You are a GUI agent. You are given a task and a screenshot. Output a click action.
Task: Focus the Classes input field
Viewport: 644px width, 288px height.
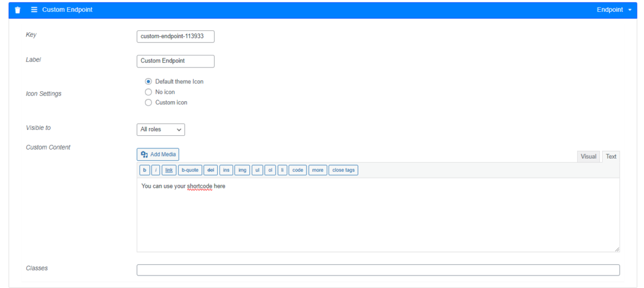coord(378,270)
